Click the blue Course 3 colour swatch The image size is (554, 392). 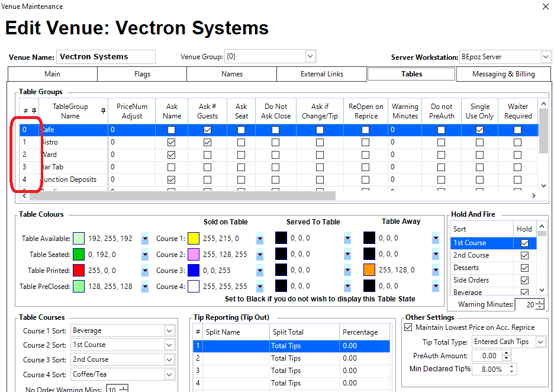pyautogui.click(x=194, y=271)
